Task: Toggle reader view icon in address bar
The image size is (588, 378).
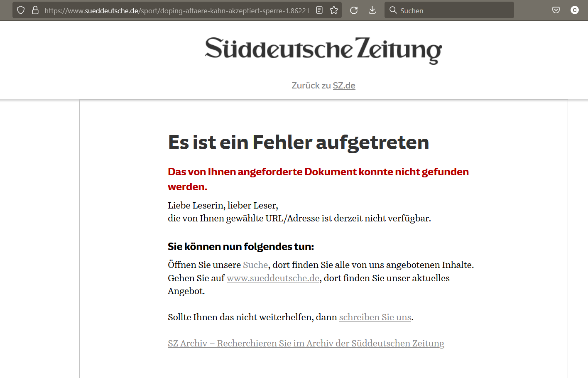Action: (x=319, y=10)
